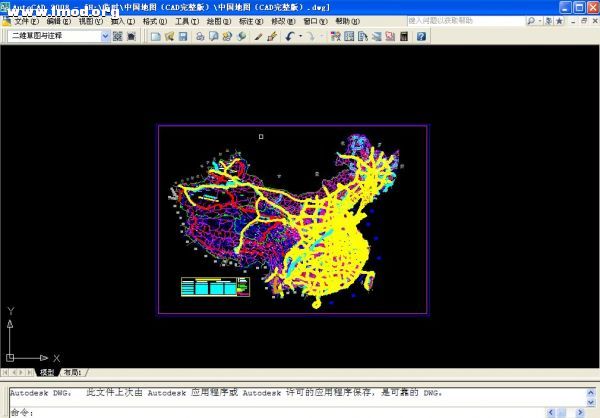
Task: Click the Help question mark icon
Action: point(421,36)
